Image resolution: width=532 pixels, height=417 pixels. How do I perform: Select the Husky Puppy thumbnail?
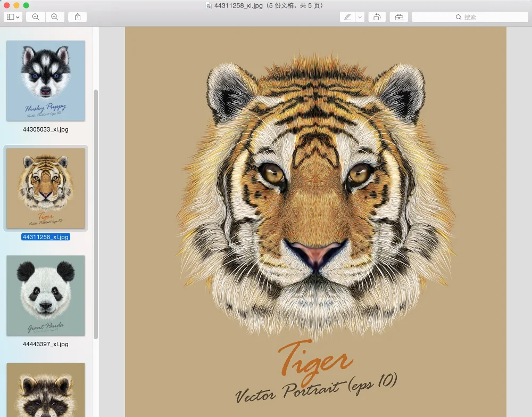[x=46, y=81]
